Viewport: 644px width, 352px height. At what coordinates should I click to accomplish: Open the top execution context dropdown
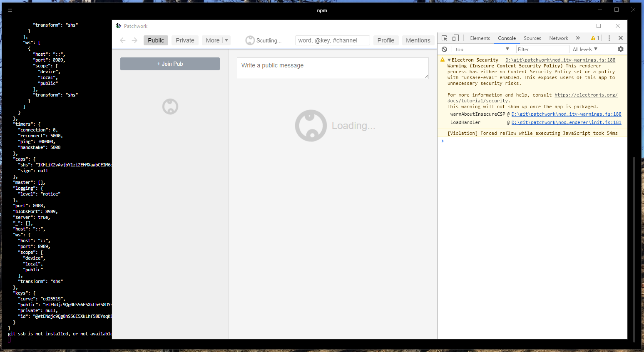click(x=482, y=49)
